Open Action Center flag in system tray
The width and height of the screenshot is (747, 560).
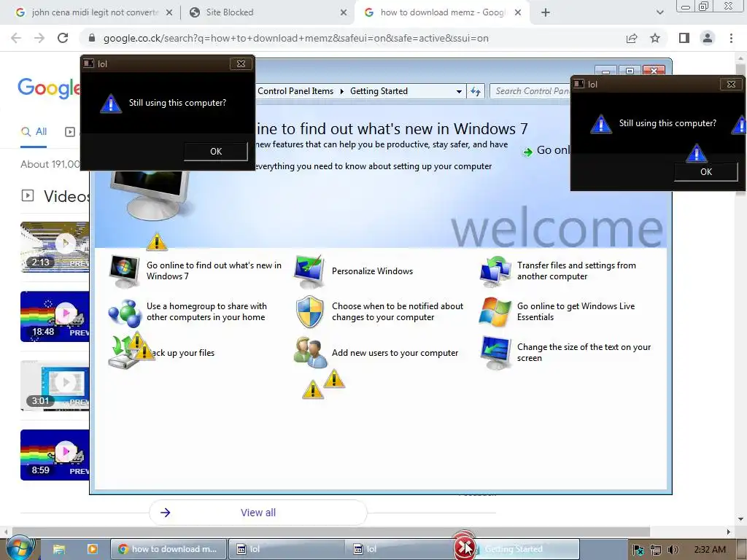click(x=638, y=550)
